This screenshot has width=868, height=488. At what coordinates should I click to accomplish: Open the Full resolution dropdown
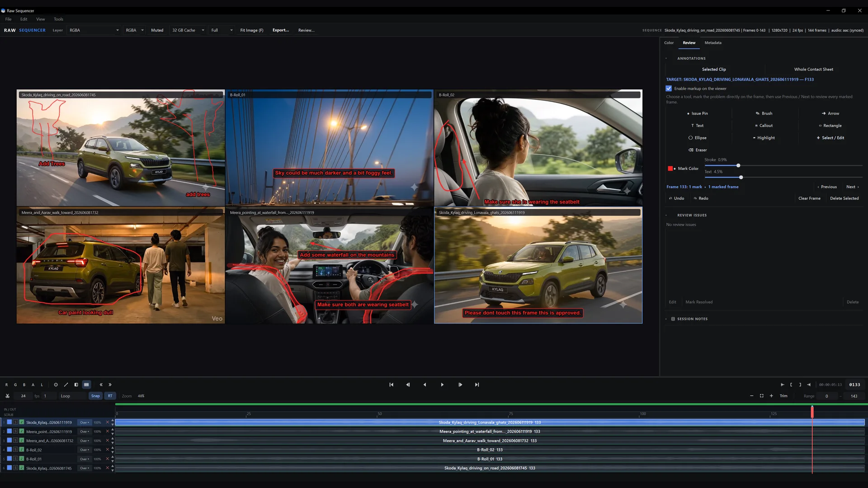(x=222, y=30)
